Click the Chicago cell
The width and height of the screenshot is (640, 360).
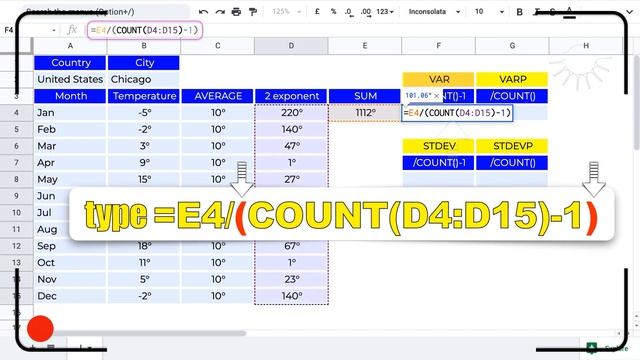[x=144, y=79]
